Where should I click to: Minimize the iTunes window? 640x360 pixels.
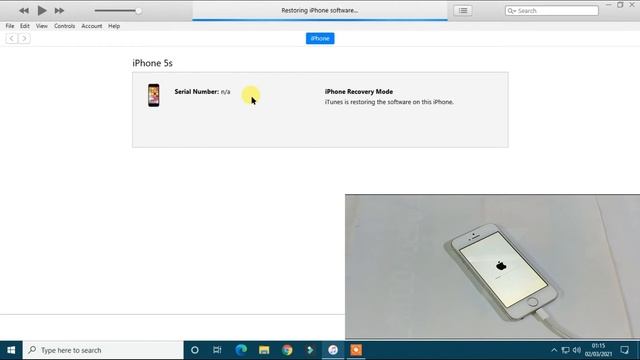click(609, 5)
